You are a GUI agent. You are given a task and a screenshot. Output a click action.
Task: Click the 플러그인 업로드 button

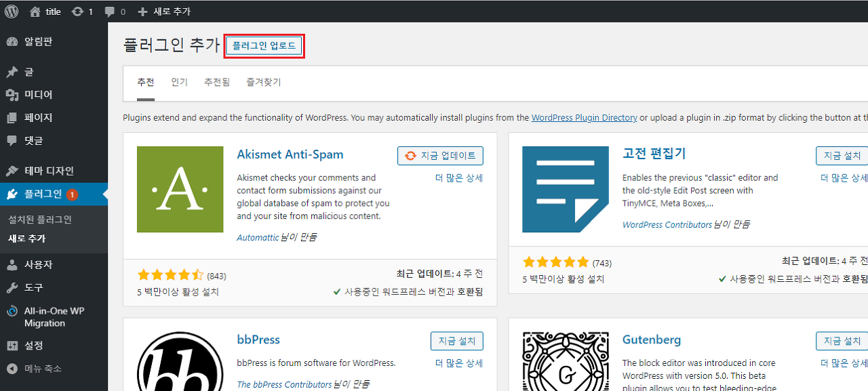pos(264,46)
